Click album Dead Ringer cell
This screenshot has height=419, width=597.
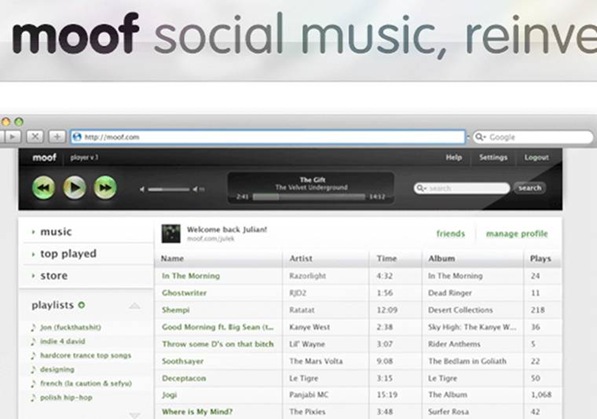[x=450, y=293]
